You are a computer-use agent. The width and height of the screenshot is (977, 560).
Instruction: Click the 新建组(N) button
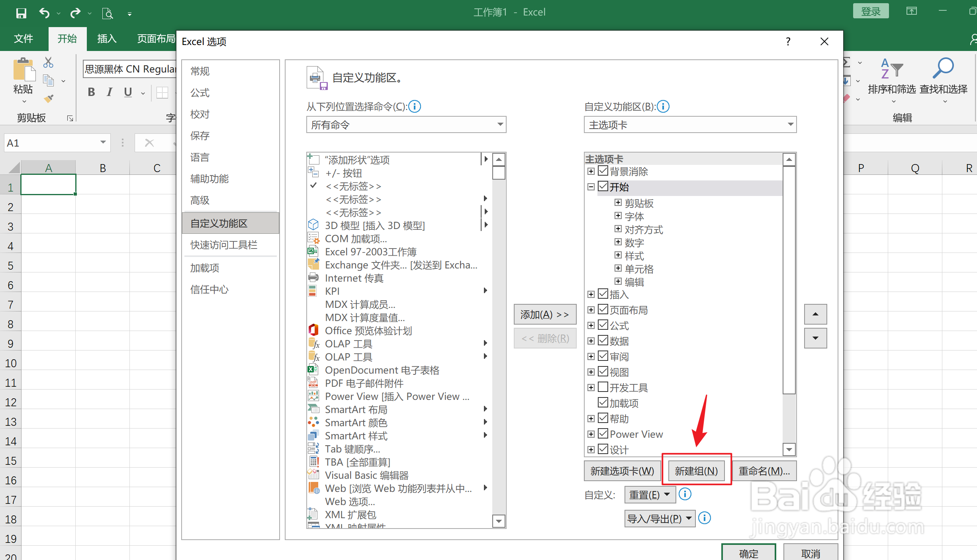coord(696,471)
